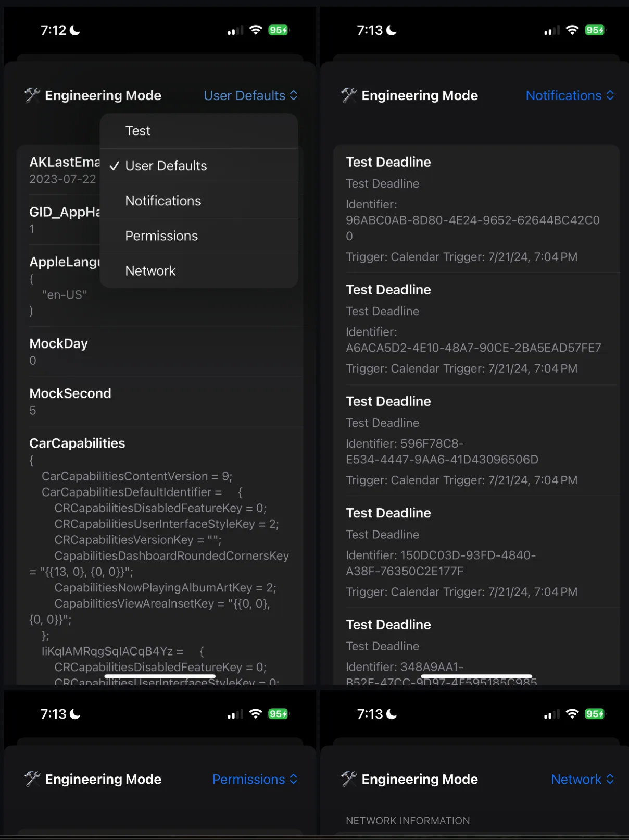629x840 pixels.
Task: Open the User Defaults picker dropdown
Action: [250, 95]
